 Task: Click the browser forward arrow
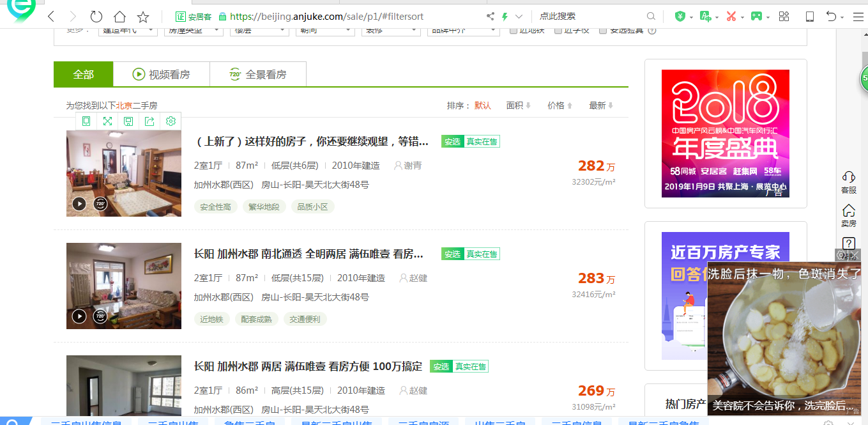tap(73, 17)
